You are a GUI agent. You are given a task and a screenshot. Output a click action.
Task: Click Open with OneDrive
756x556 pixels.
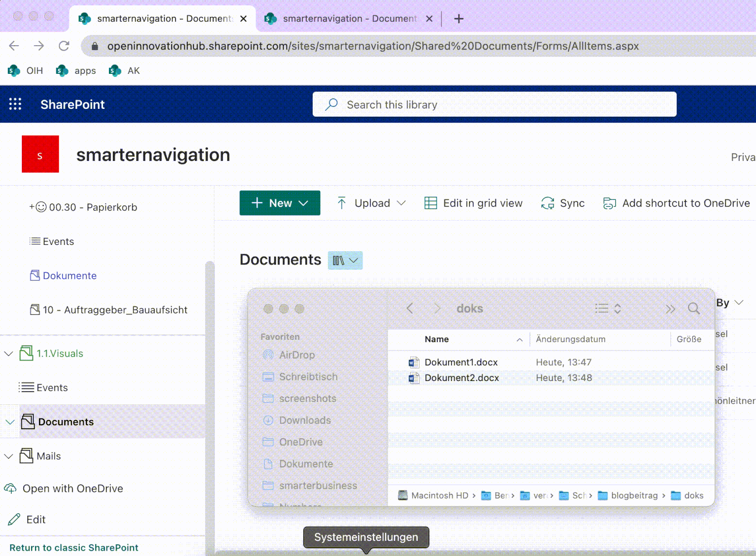pos(72,488)
